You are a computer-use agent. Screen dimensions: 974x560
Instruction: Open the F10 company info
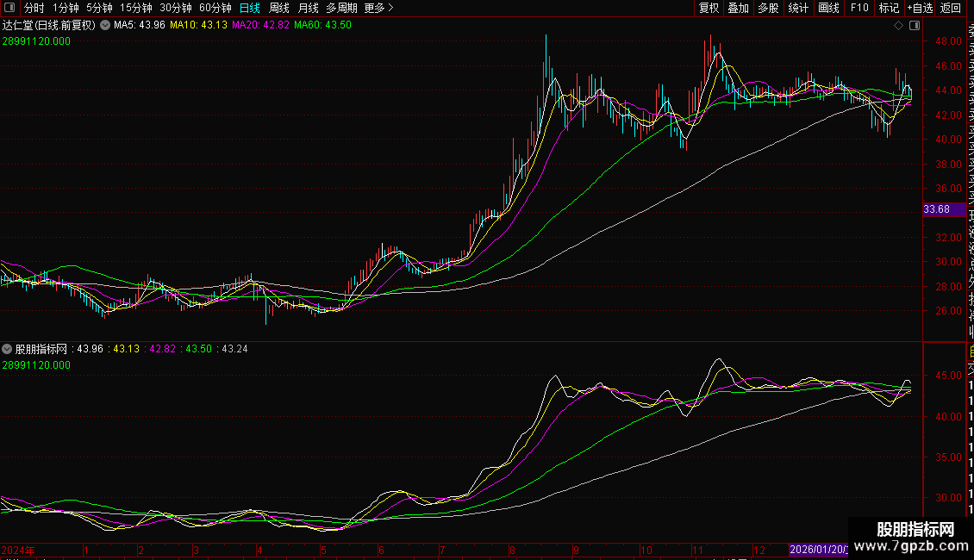[x=859, y=8]
